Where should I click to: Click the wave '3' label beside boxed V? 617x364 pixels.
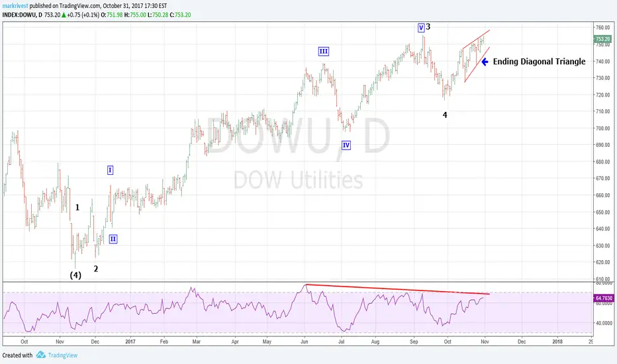point(428,26)
